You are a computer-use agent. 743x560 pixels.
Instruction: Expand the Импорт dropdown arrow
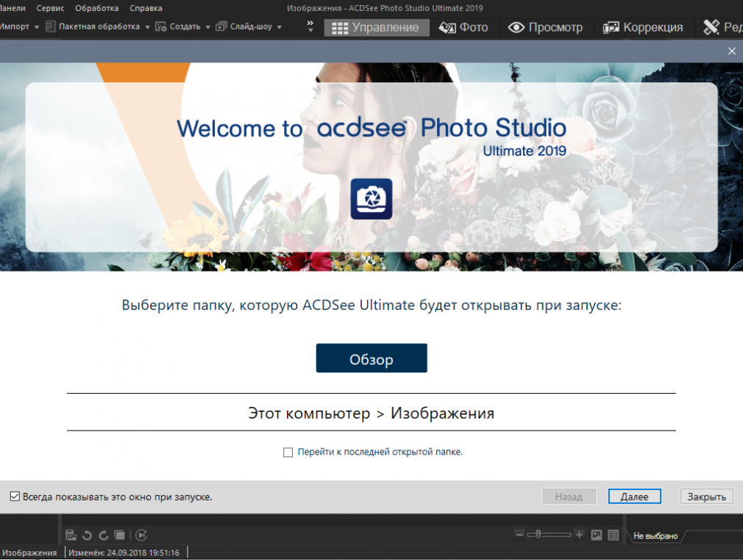coord(37,27)
